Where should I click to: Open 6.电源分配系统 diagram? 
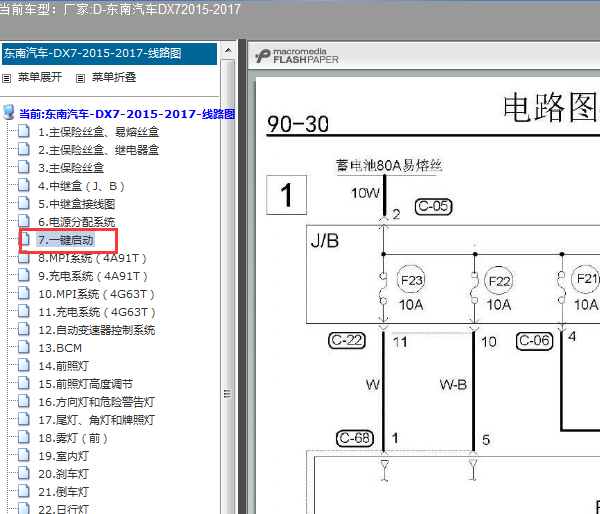pos(77,222)
